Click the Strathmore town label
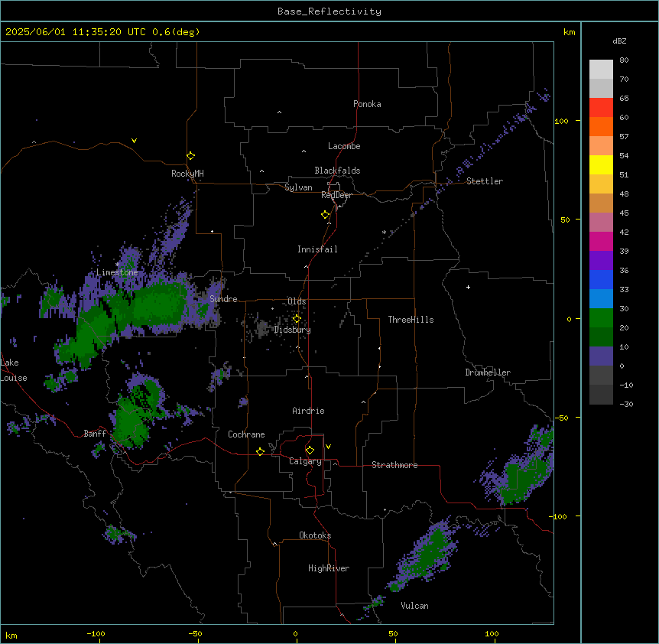This screenshot has width=659, height=644. (394, 465)
